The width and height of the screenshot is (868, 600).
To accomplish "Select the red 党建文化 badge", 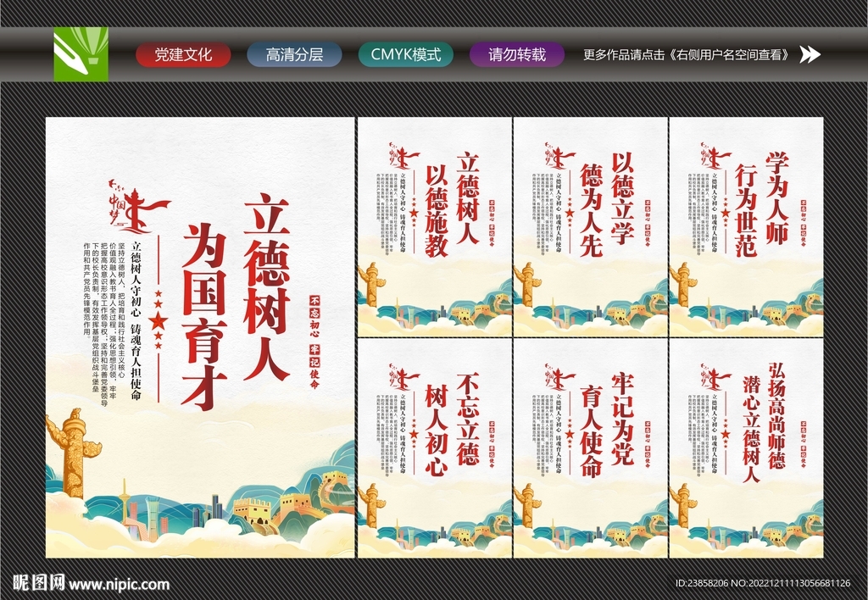I will point(182,53).
